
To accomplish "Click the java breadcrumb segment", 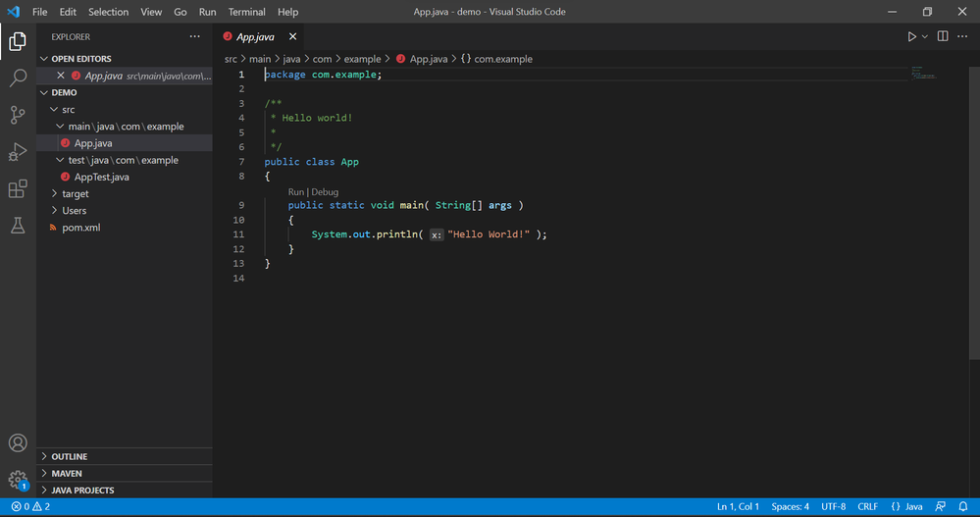I will tap(292, 59).
